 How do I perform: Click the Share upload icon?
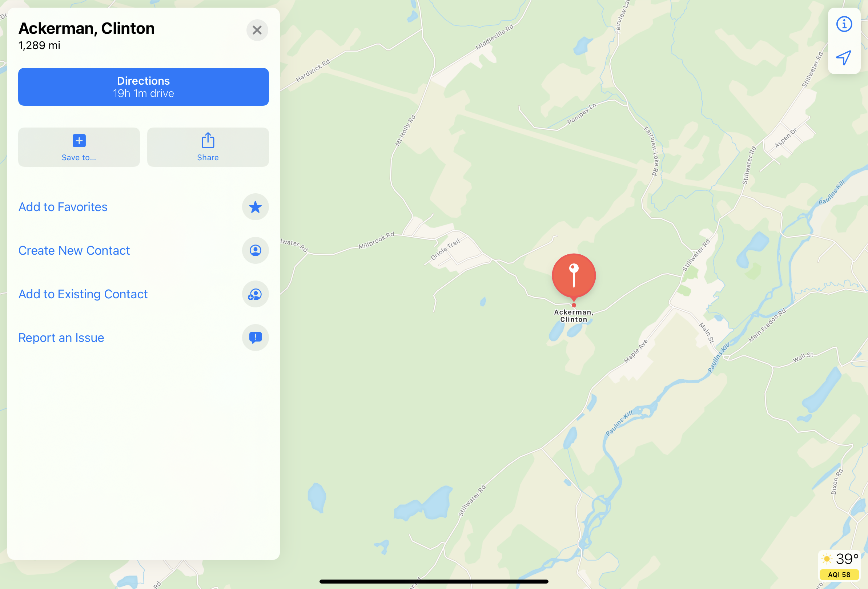[208, 140]
